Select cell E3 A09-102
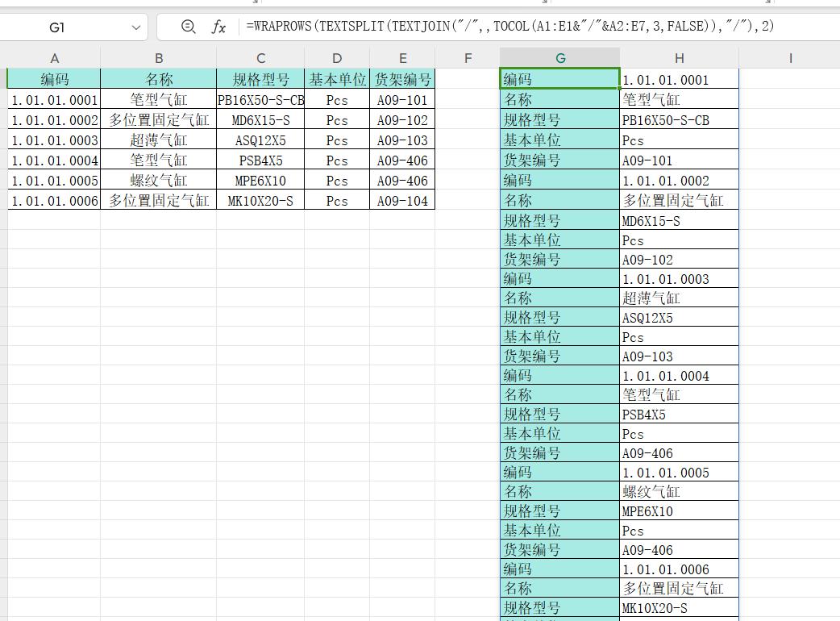 (x=402, y=120)
